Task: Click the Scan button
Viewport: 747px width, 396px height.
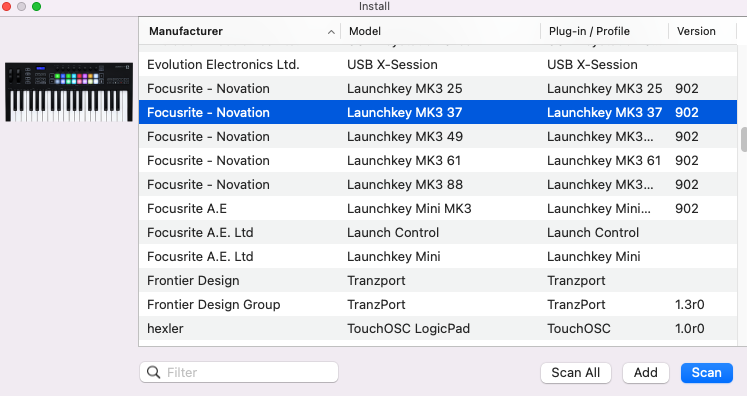Action: pyautogui.click(x=707, y=373)
